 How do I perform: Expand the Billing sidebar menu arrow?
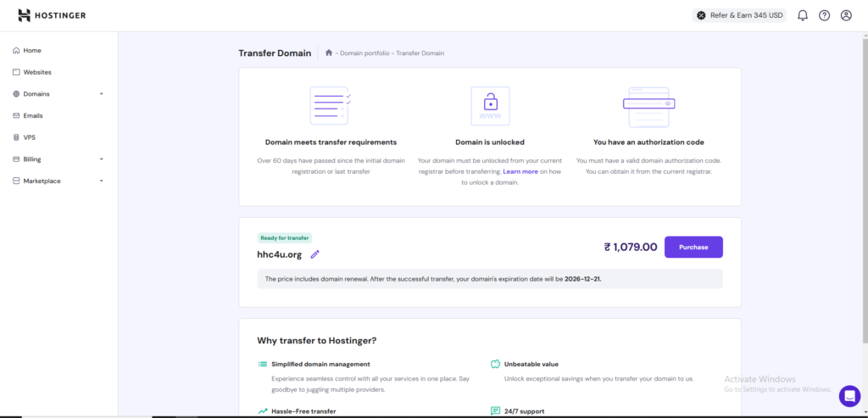[102, 159]
